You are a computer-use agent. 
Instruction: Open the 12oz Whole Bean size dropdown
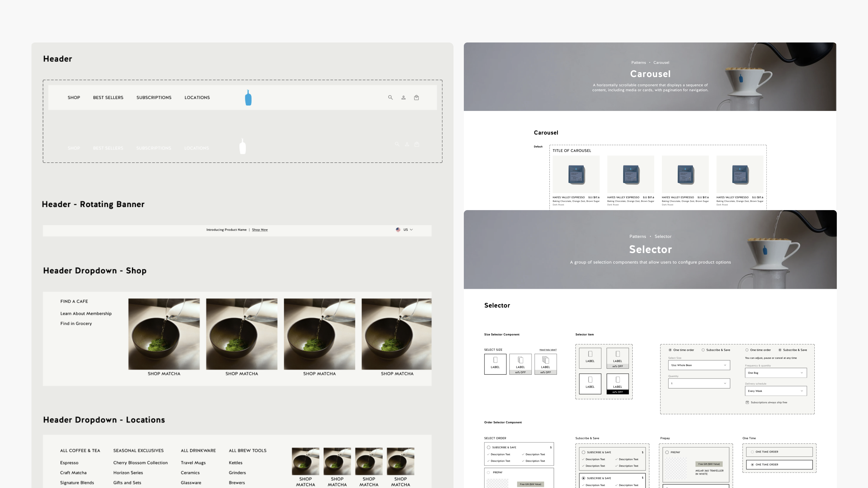[699, 365]
